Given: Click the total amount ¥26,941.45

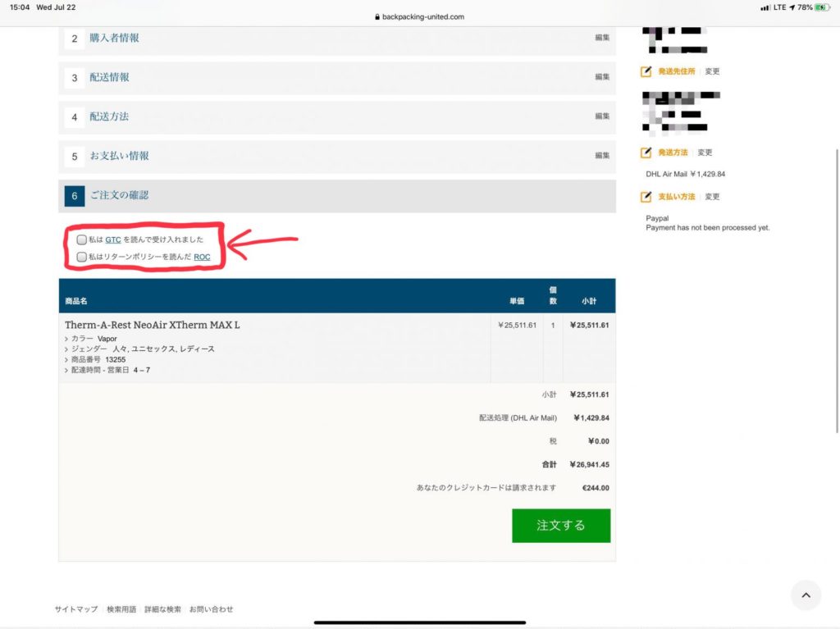Looking at the screenshot, I should [x=589, y=464].
